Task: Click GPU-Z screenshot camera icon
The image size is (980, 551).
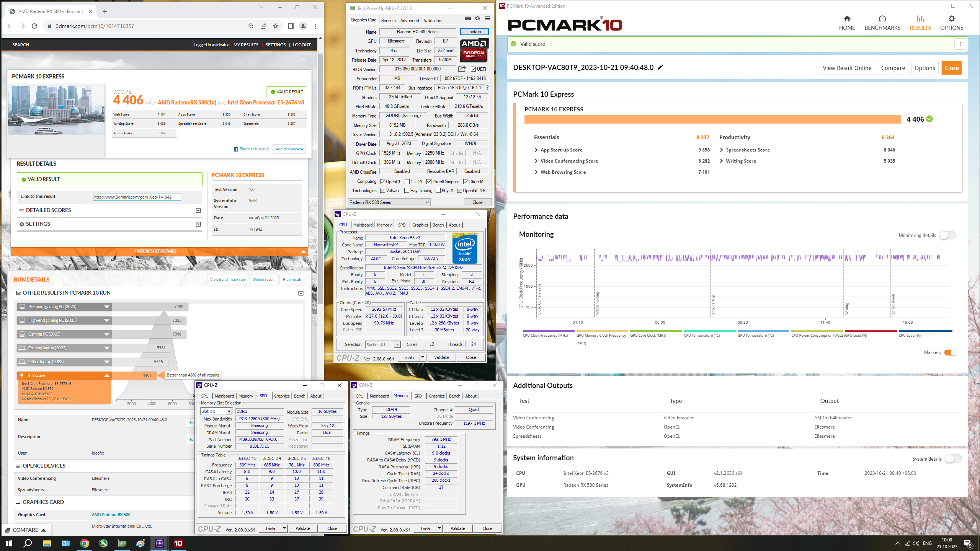Action: coord(467,19)
